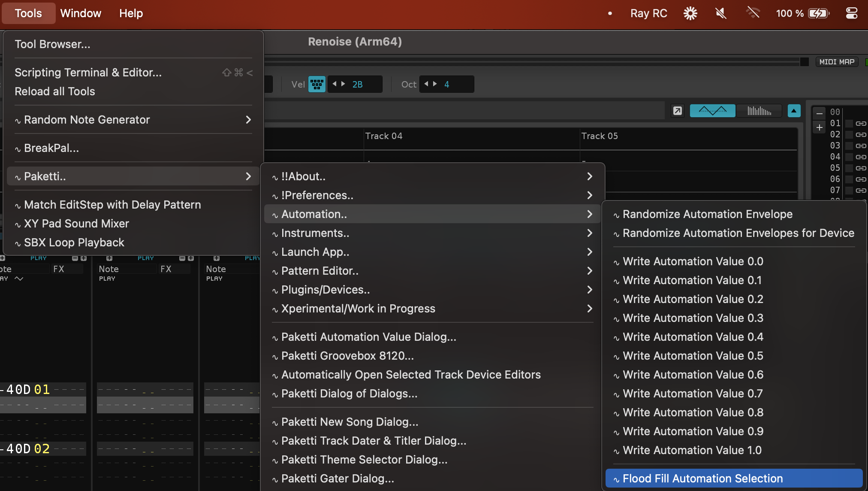
Task: Click the Oct value stepper arrows
Action: (x=430, y=84)
